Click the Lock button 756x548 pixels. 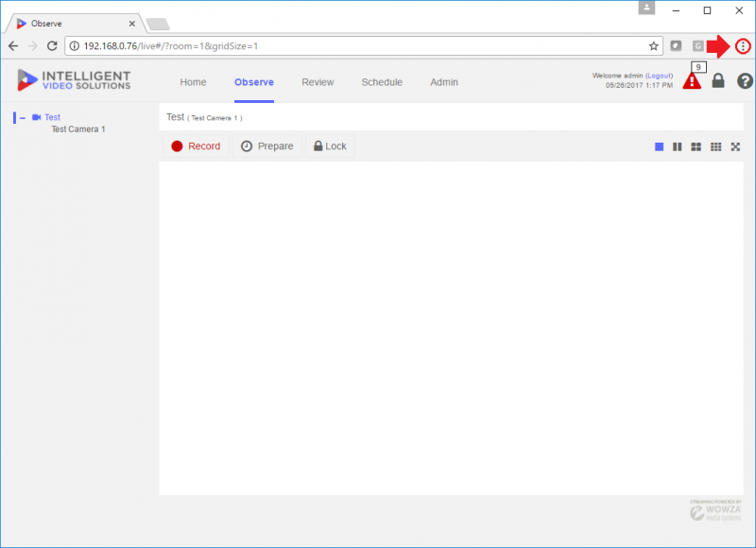click(x=330, y=146)
